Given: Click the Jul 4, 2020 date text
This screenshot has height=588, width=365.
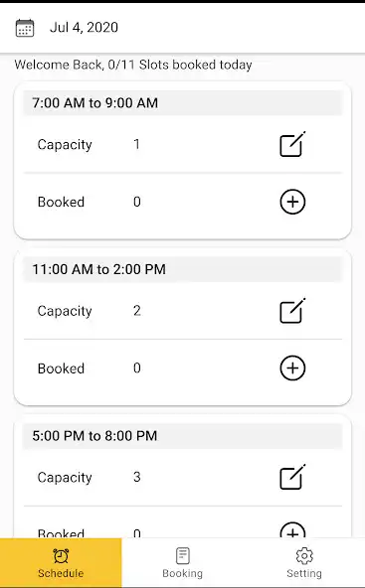Looking at the screenshot, I should pyautogui.click(x=85, y=28).
